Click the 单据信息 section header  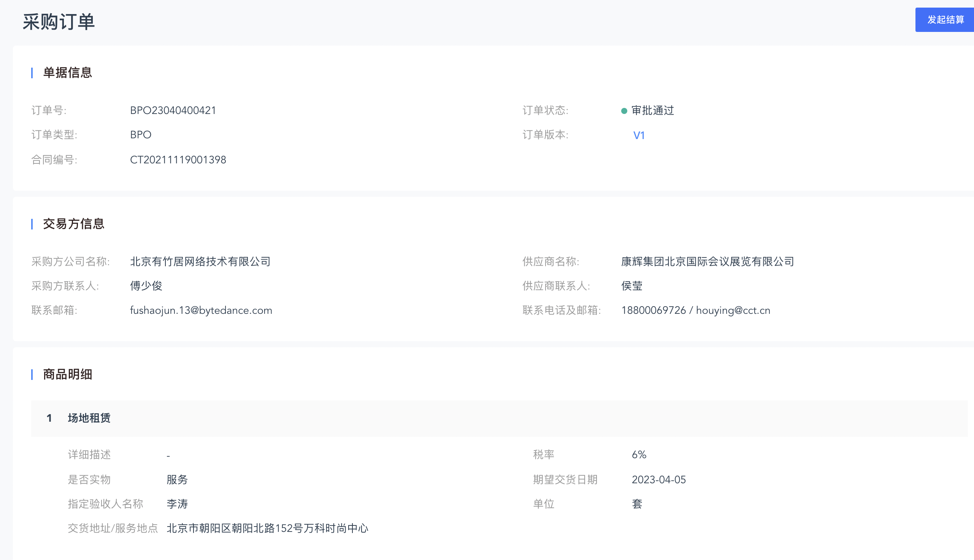tap(67, 73)
